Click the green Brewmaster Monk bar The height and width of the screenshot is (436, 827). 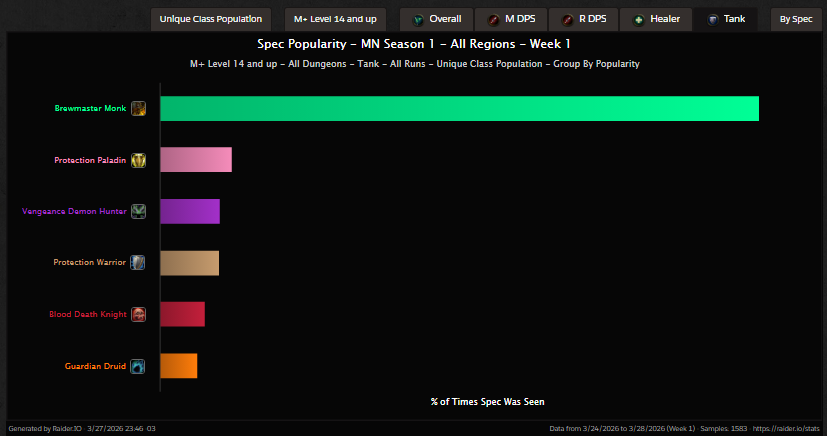(x=459, y=109)
